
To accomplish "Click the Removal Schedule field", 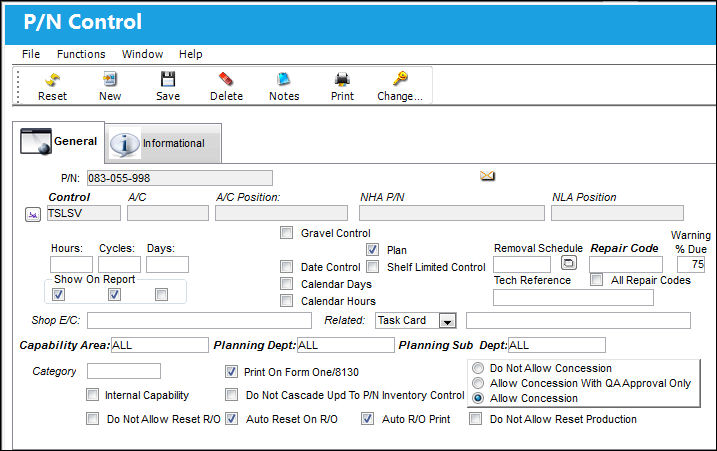I will 522,265.
